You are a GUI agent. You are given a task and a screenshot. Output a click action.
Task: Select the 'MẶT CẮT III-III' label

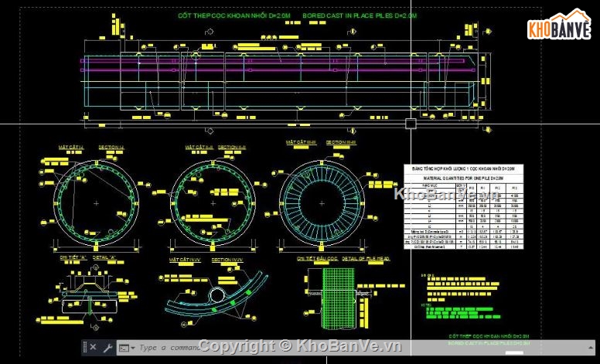tap(301, 142)
